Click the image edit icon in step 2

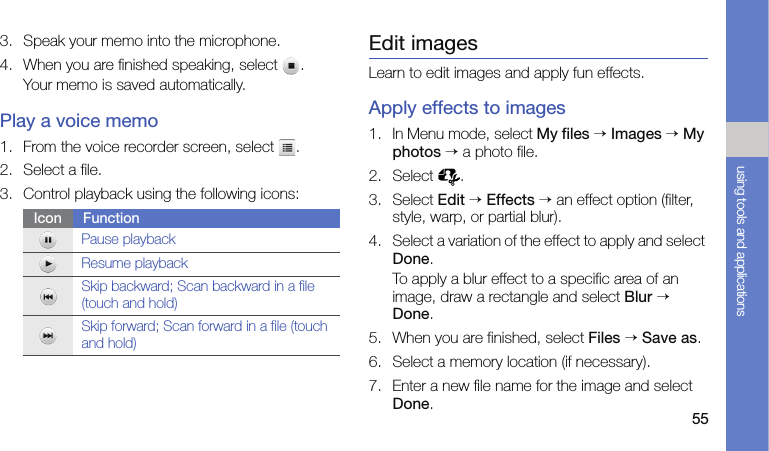tap(449, 177)
